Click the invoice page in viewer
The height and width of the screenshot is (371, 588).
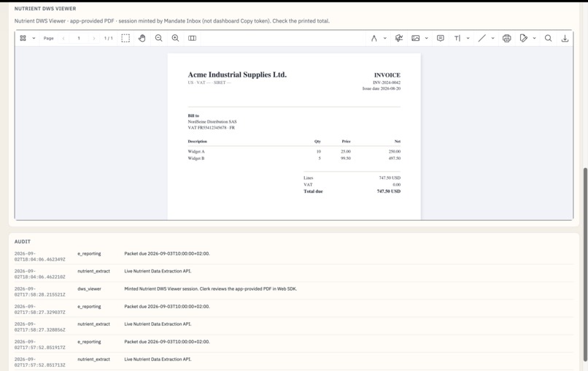(x=294, y=137)
